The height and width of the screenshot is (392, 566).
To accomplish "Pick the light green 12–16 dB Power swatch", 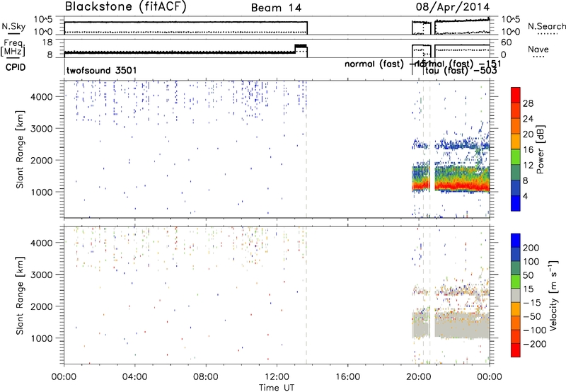I will pos(516,157).
